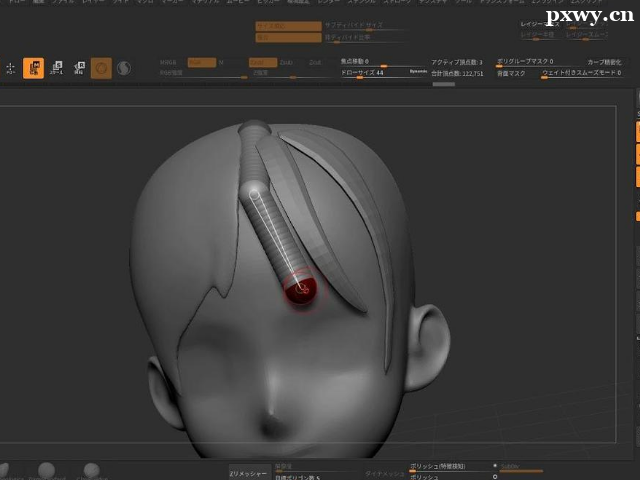Click the gray two-tone sphere icon
640x480 pixels.
[124, 68]
